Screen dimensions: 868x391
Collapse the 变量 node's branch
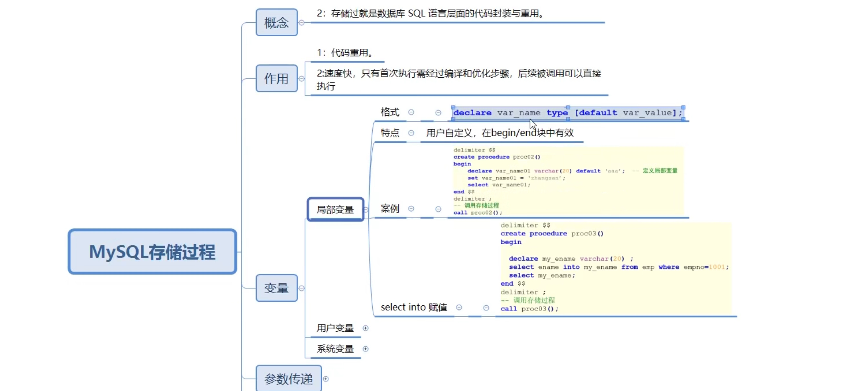coord(302,288)
